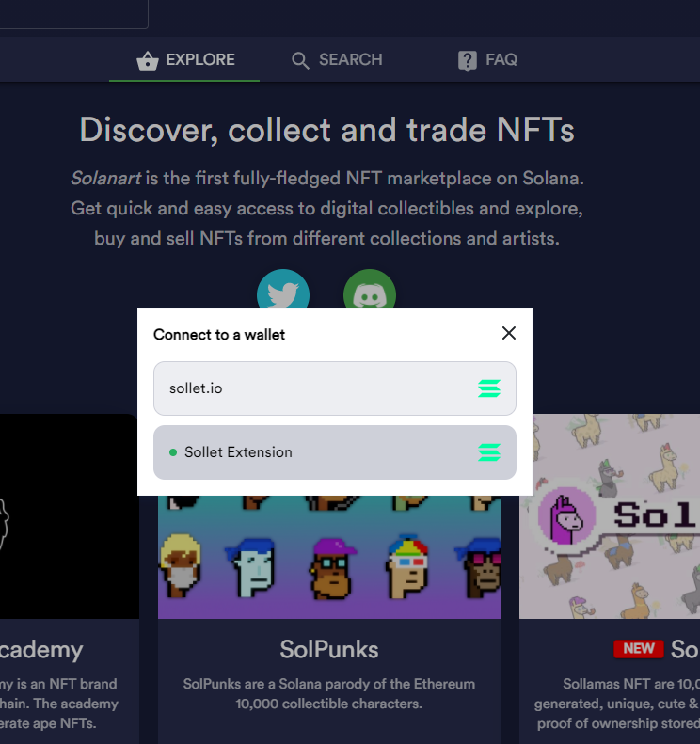The height and width of the screenshot is (744, 700).
Task: Click the Sollamas NFT description text
Action: coord(617,704)
